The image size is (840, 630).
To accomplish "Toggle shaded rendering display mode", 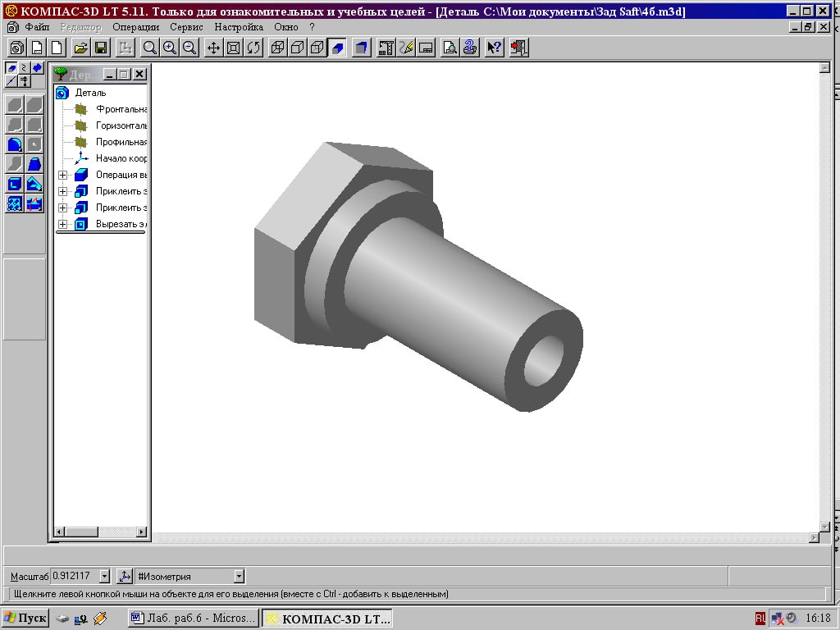I will 337,48.
